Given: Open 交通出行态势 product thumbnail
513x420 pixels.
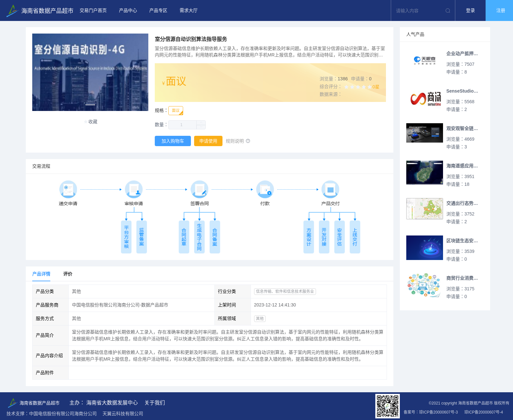Looking at the screenshot, I should click(x=425, y=209).
